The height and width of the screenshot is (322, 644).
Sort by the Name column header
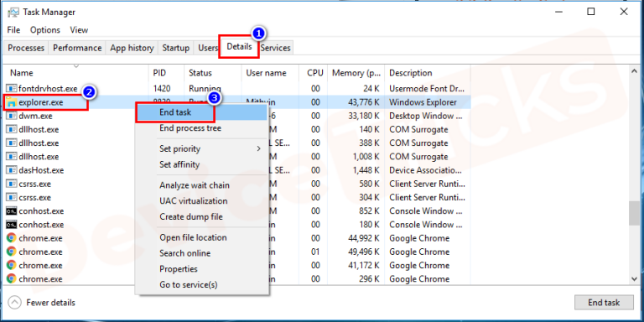(x=76, y=73)
